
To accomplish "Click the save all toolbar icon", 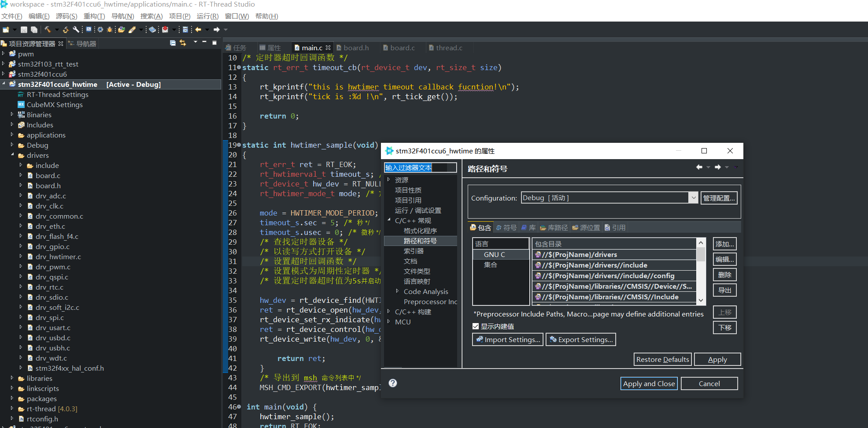I will [x=34, y=30].
